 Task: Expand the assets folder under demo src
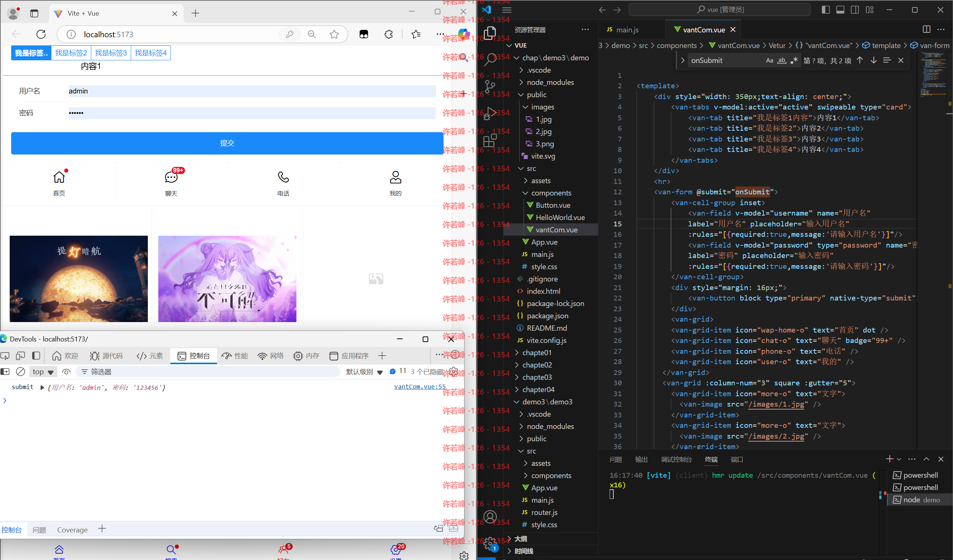click(x=540, y=181)
